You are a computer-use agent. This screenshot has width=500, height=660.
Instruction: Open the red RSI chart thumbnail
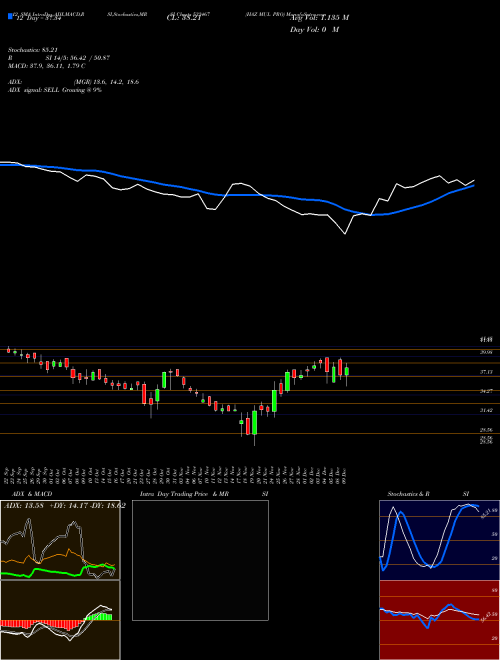[439, 620]
